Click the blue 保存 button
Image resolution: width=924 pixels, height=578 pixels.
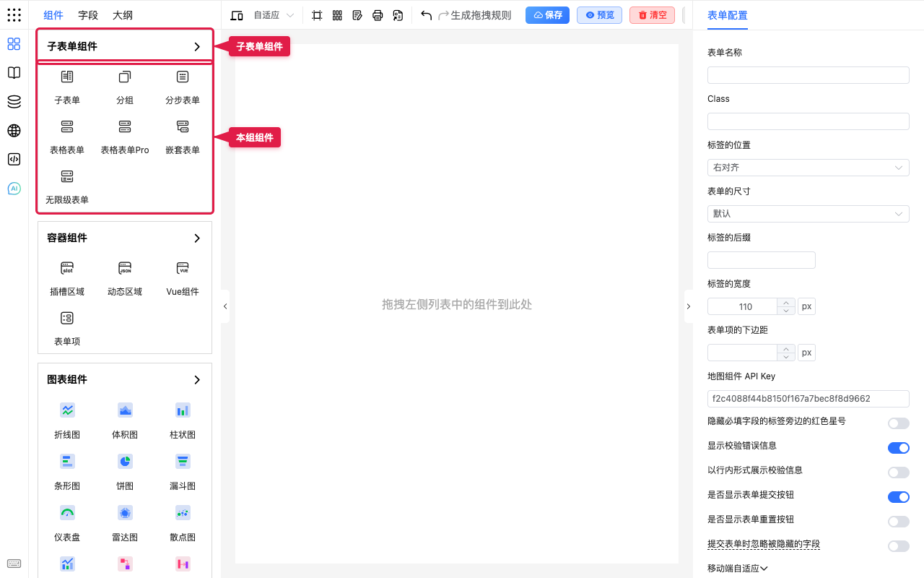click(547, 15)
